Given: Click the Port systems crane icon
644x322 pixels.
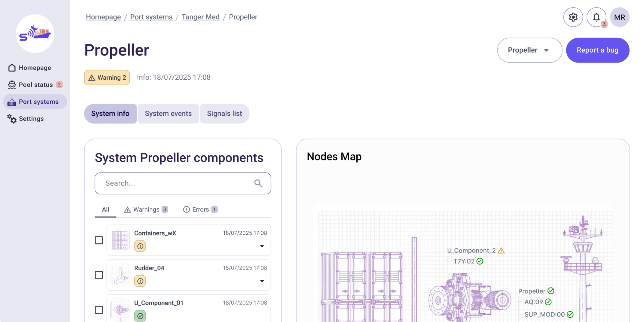Looking at the screenshot, I should (11, 101).
